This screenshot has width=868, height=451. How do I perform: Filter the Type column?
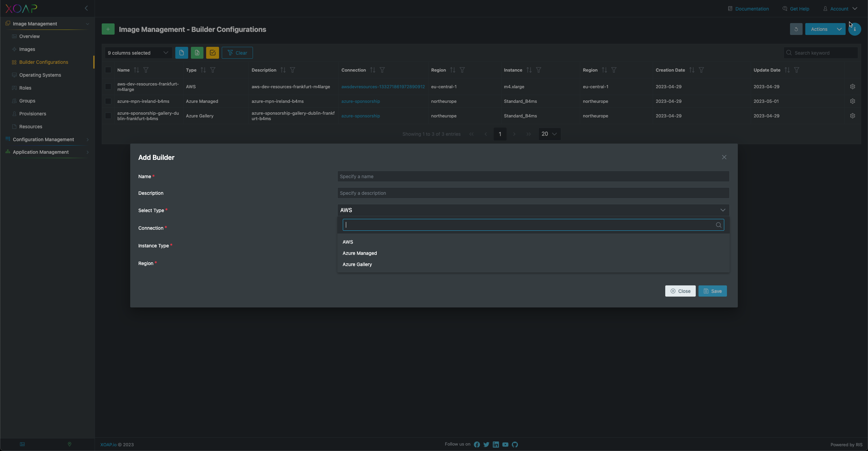pyautogui.click(x=213, y=70)
